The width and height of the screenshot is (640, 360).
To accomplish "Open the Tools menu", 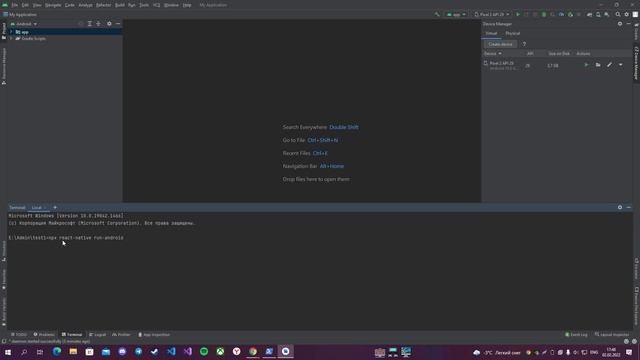I will pos(144,5).
